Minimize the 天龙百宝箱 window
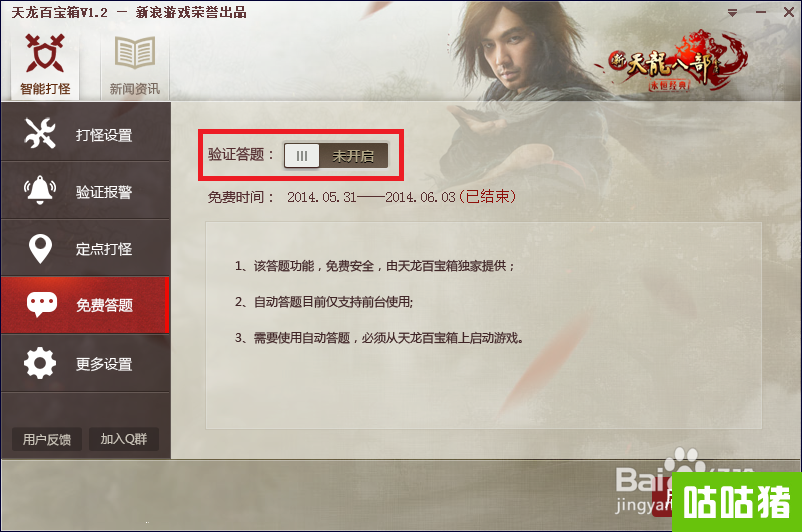This screenshot has height=532, width=802. pos(761,12)
